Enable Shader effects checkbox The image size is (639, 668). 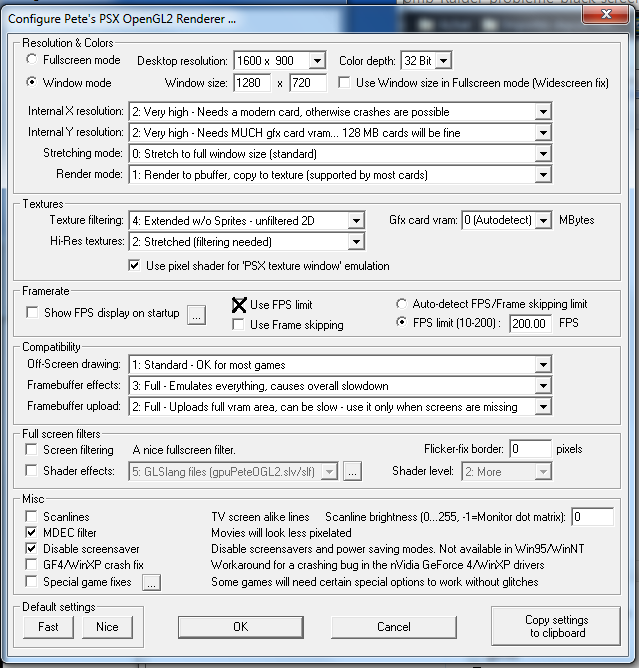click(31, 470)
